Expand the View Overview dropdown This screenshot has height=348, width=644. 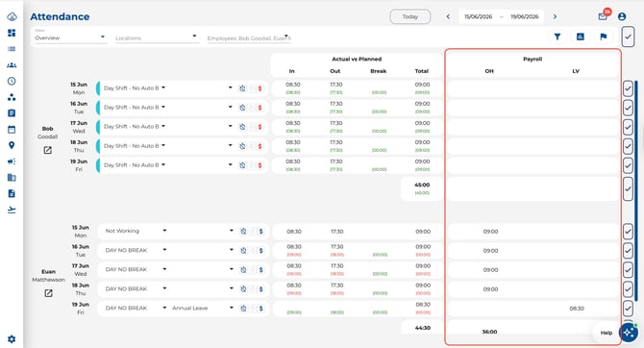coord(70,37)
